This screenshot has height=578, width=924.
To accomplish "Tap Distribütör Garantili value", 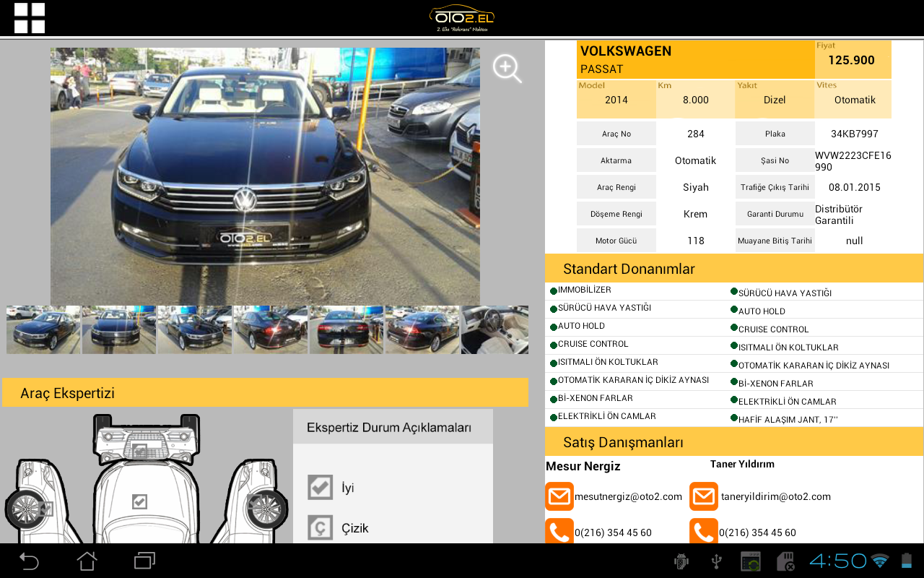I will (839, 214).
